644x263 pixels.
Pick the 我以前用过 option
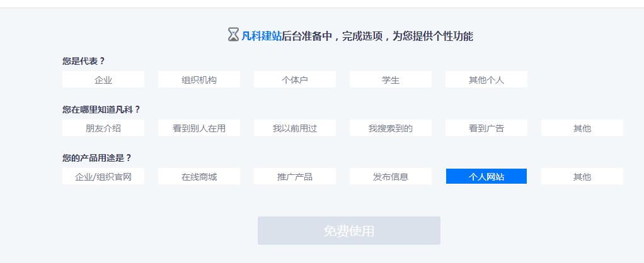[x=294, y=128]
